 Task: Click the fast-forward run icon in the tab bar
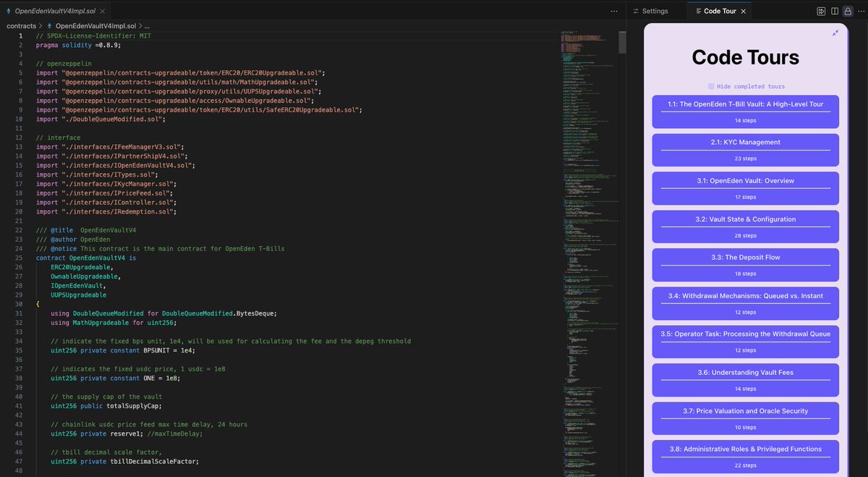821,12
